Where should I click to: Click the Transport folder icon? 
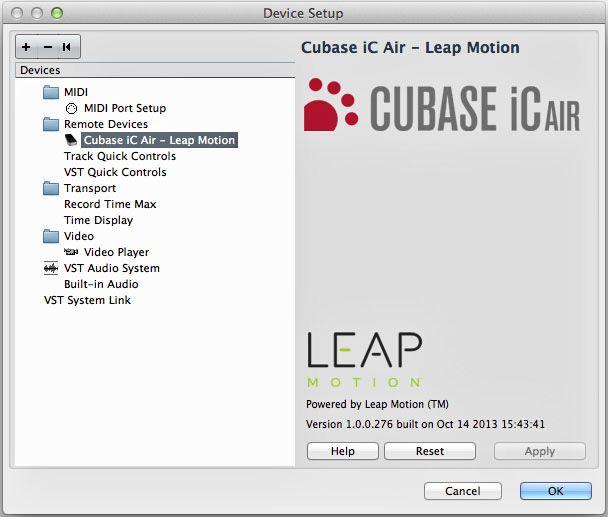point(51,188)
